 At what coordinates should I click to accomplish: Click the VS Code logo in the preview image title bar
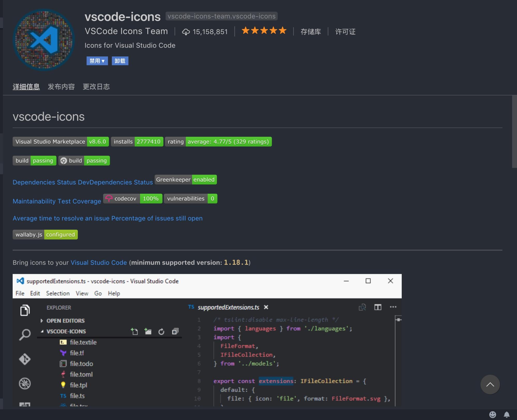[x=20, y=281]
